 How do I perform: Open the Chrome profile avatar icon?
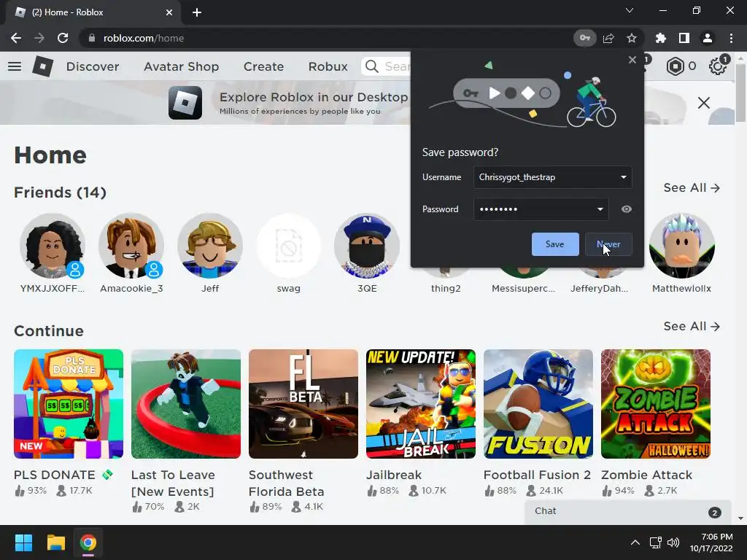(708, 38)
